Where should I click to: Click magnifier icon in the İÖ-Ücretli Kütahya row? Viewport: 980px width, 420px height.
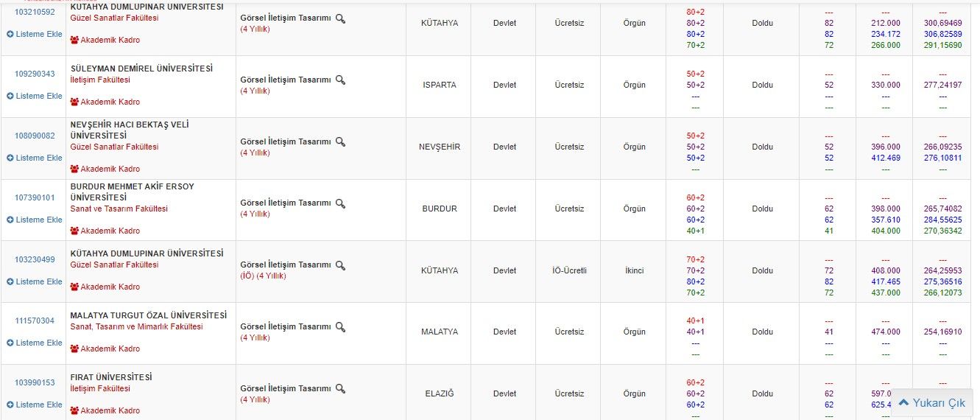[x=340, y=265]
